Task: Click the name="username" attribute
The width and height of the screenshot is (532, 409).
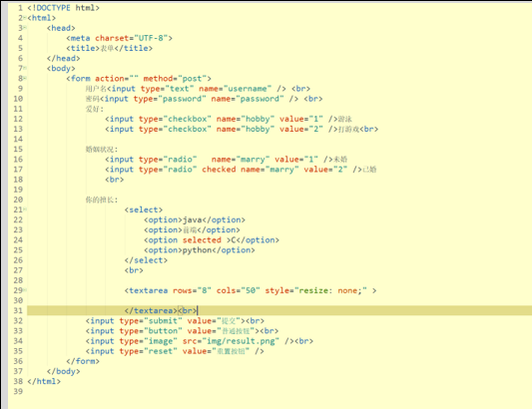Action: [x=236, y=89]
